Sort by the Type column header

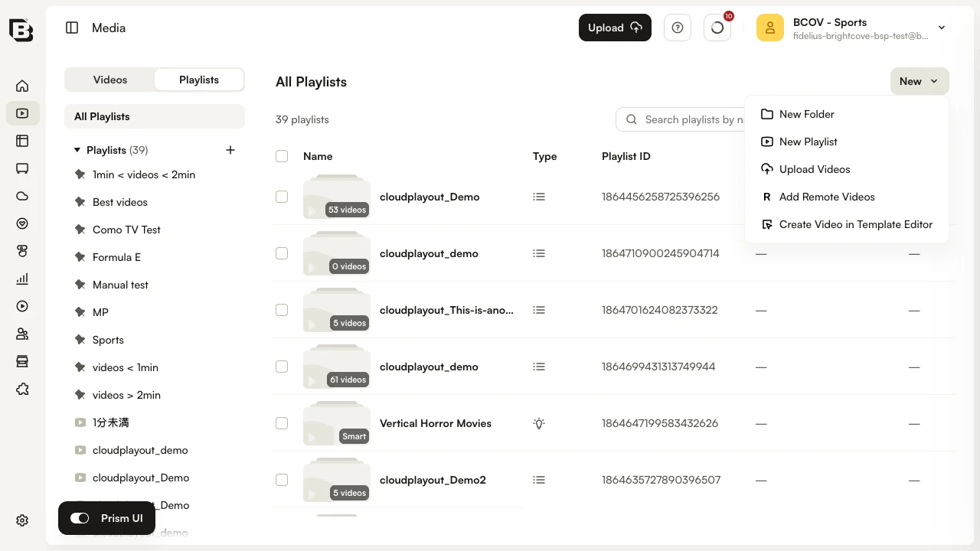(544, 156)
